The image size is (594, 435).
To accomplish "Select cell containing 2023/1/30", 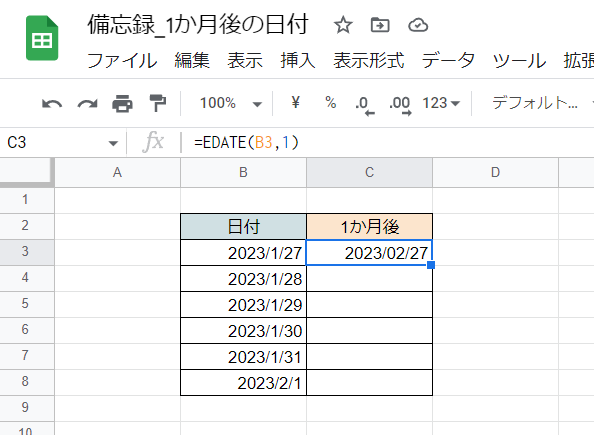I will click(243, 330).
